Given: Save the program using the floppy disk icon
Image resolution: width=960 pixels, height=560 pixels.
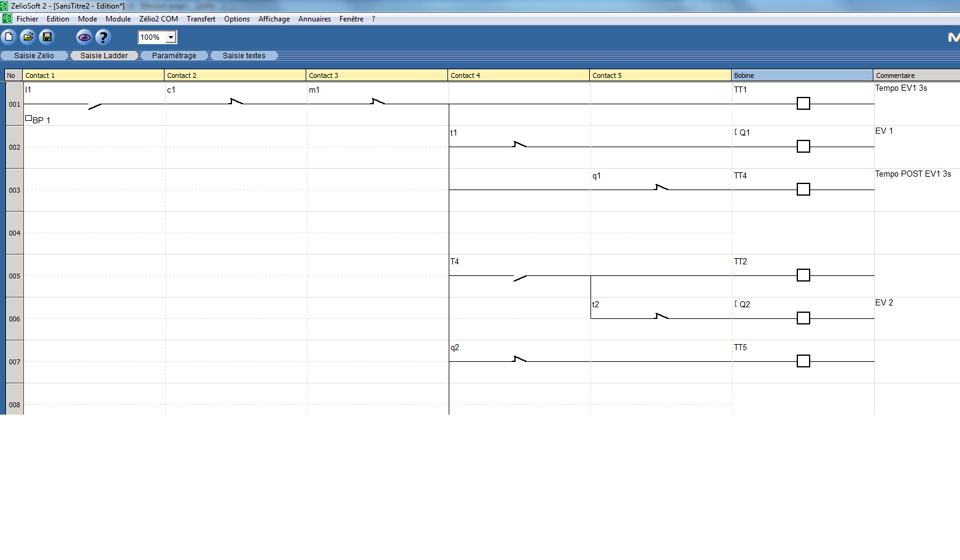Looking at the screenshot, I should click(x=47, y=37).
